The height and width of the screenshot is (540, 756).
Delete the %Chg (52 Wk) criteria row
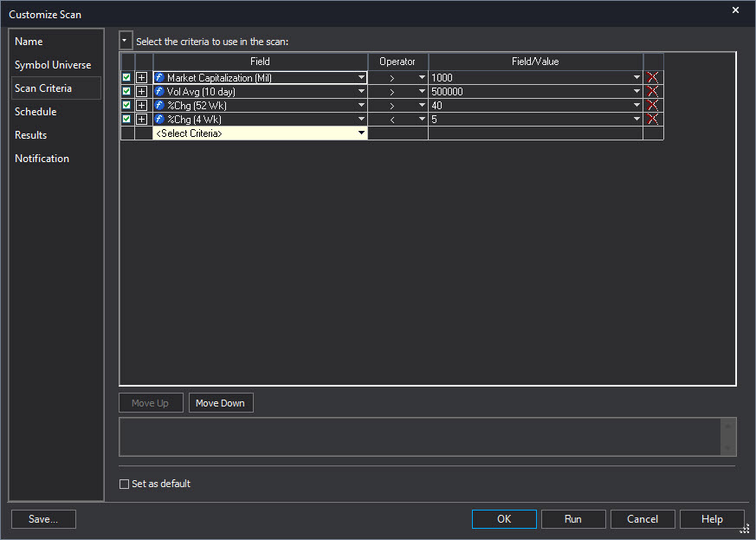653,106
